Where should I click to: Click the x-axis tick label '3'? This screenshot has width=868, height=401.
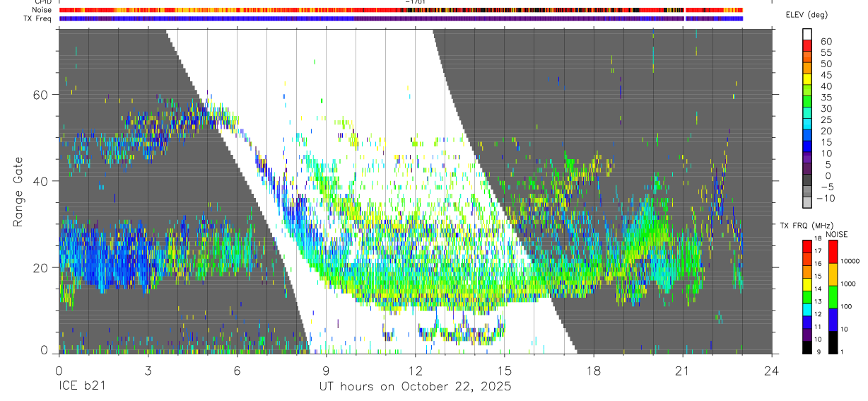coord(148,370)
